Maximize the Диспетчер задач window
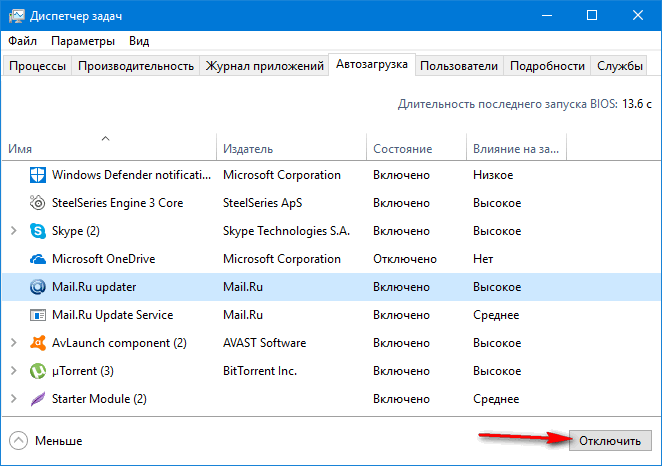 point(592,16)
